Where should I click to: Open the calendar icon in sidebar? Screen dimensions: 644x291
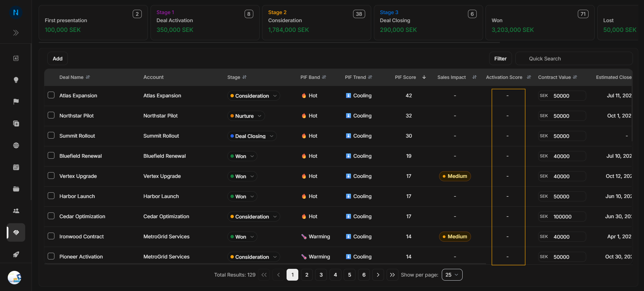click(16, 167)
